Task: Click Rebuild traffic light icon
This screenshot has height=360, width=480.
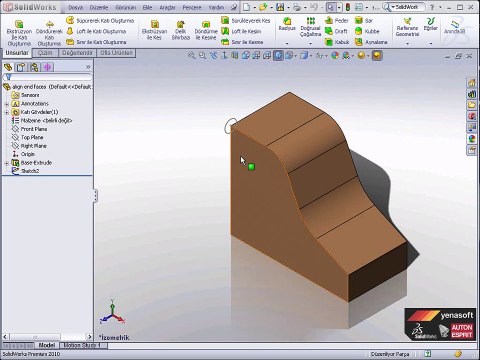Action: 348,7
